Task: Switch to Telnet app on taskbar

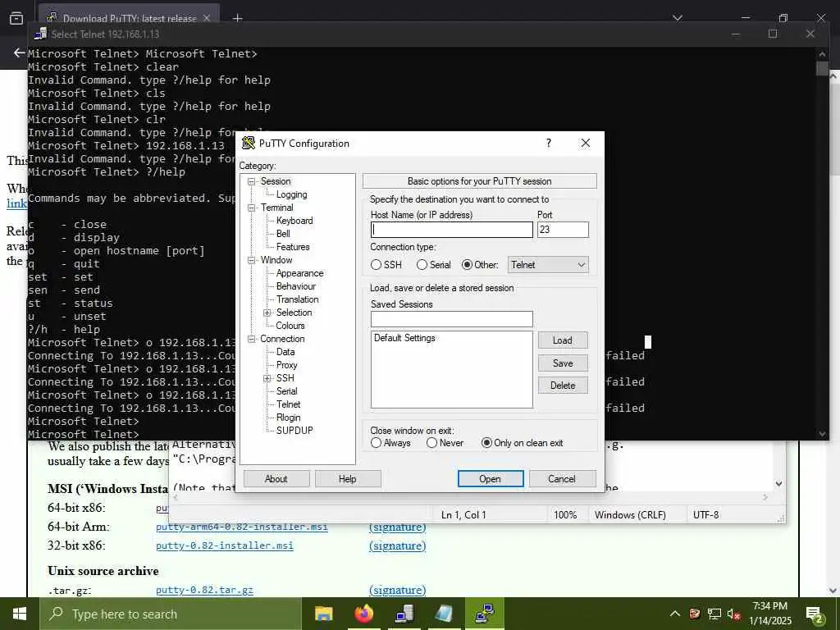Action: click(404, 614)
